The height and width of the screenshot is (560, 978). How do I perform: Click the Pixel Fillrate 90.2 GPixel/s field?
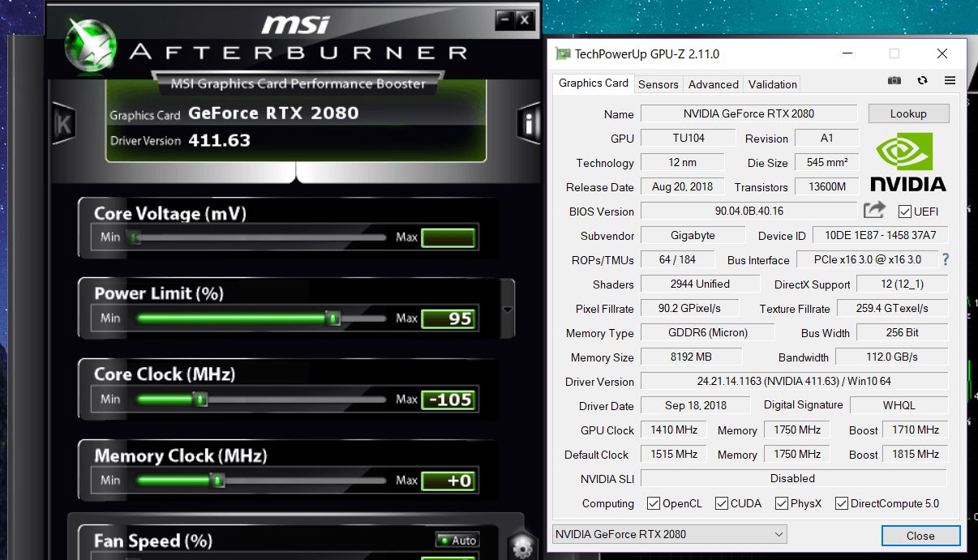coord(691,308)
